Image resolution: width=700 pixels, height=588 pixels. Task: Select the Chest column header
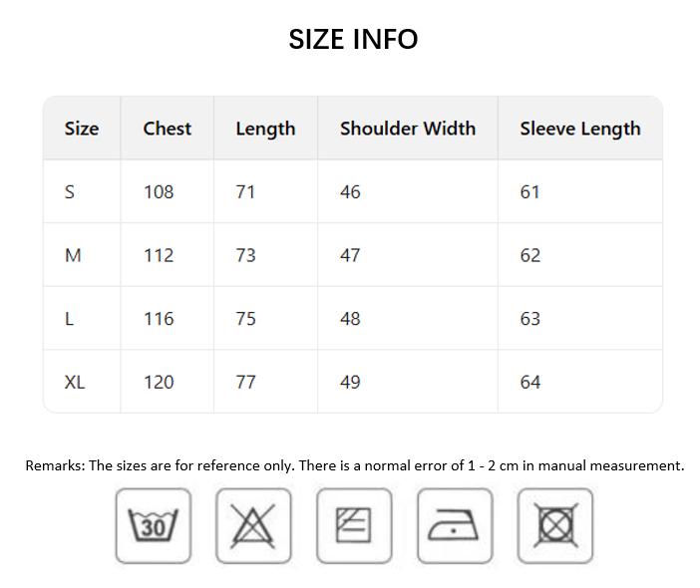point(167,129)
